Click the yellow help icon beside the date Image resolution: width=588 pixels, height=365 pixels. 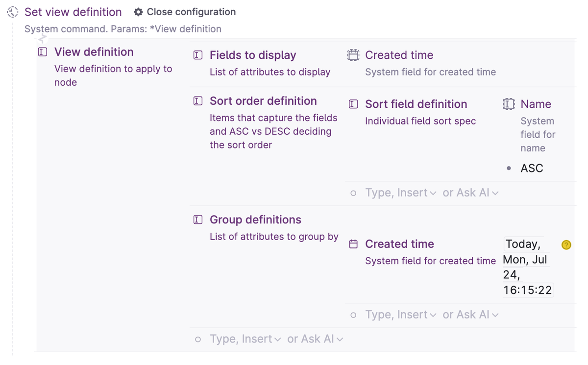[x=566, y=245]
